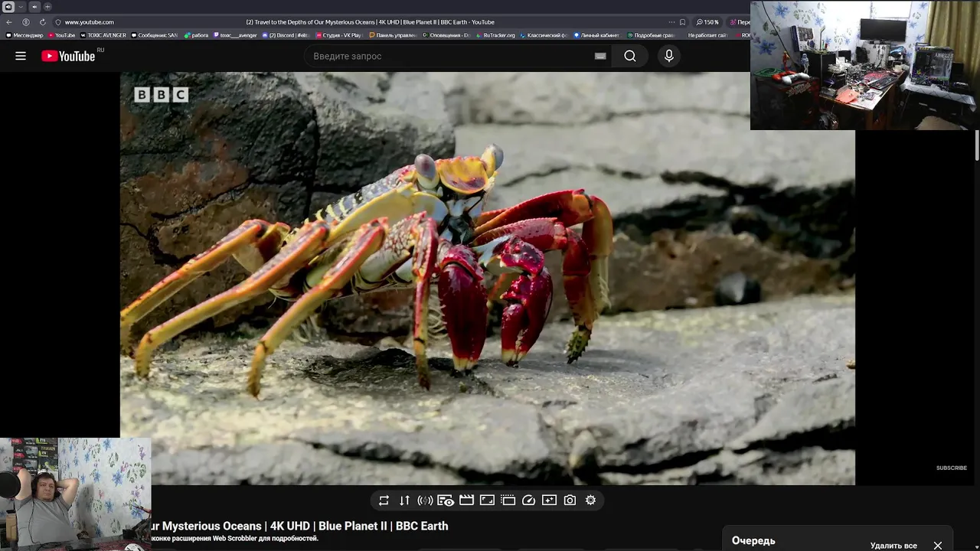This screenshot has height=551, width=980.
Task: Click the 150 % zoom indicator
Action: (707, 22)
